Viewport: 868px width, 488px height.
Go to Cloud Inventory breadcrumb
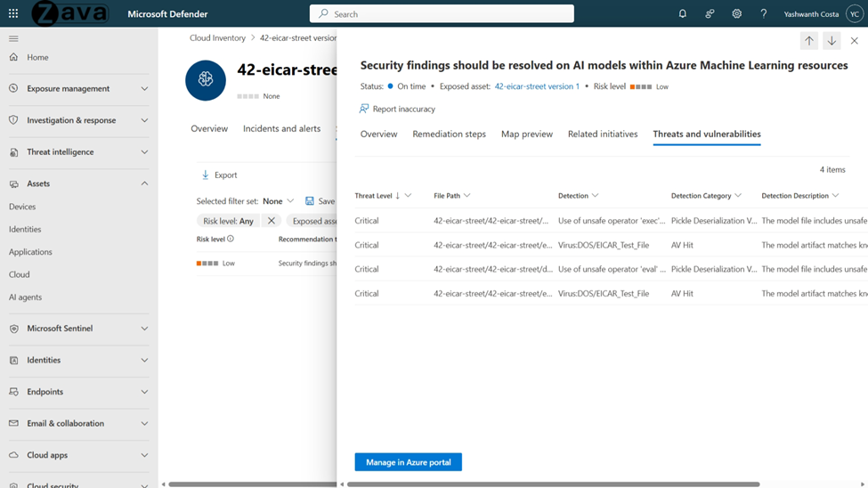tap(217, 37)
